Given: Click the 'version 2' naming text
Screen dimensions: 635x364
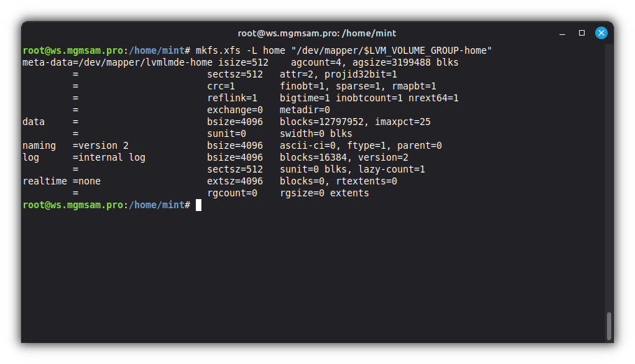Looking at the screenshot, I should pos(104,145).
